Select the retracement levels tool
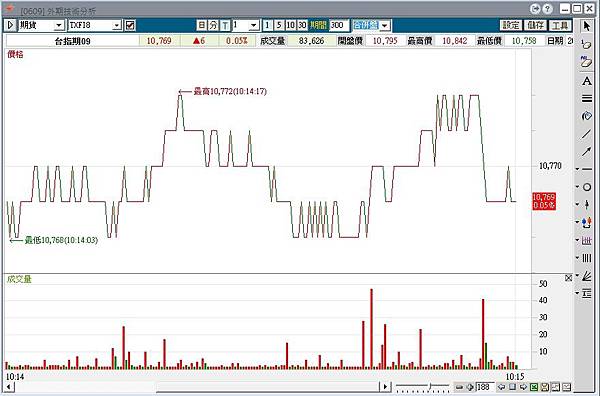 pyautogui.click(x=587, y=293)
